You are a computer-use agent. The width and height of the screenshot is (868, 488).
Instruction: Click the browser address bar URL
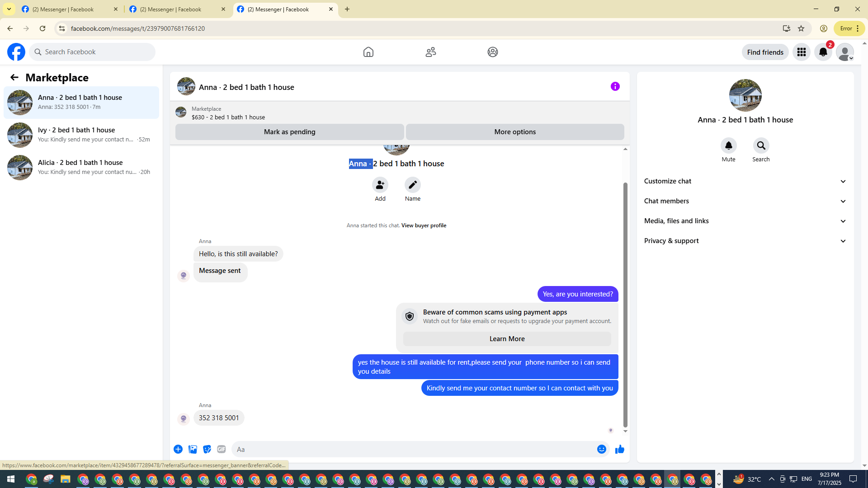pos(138,28)
